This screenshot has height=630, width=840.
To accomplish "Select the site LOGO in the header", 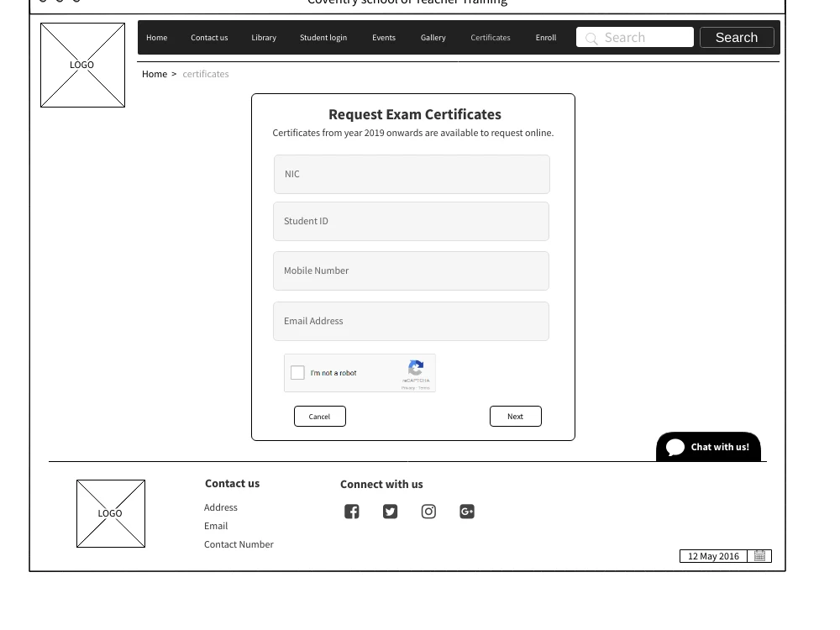I will [81, 65].
